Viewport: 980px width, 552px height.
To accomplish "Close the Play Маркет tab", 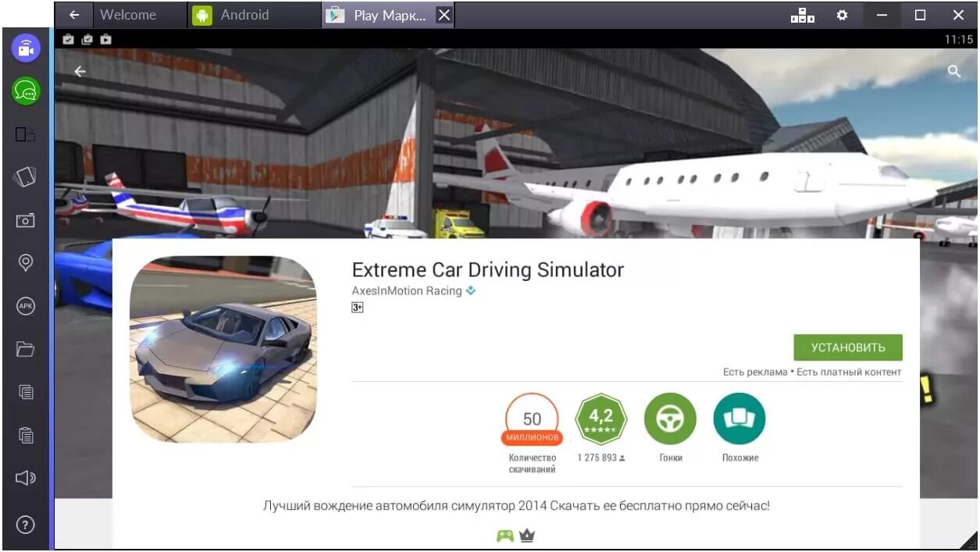I will click(x=444, y=15).
